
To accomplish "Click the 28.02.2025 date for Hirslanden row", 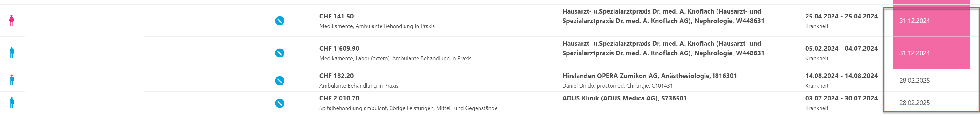I will (x=914, y=80).
